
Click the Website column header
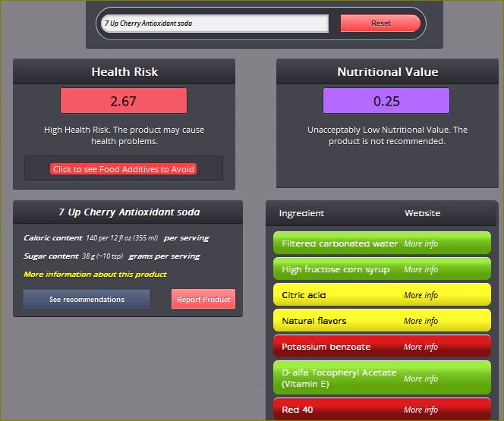pos(422,213)
